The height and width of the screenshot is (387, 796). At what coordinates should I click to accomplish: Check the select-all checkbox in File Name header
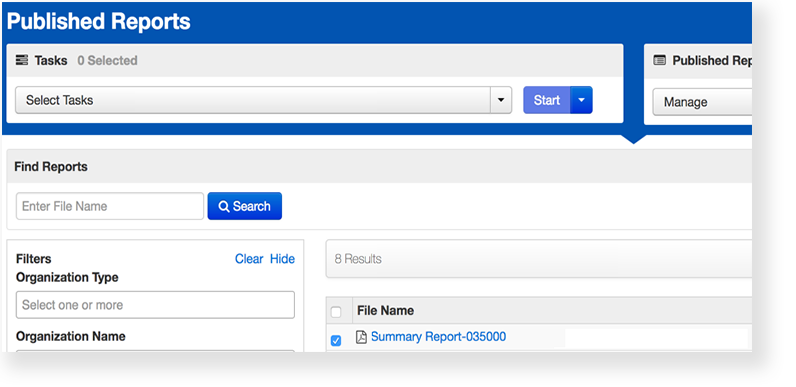click(x=336, y=312)
